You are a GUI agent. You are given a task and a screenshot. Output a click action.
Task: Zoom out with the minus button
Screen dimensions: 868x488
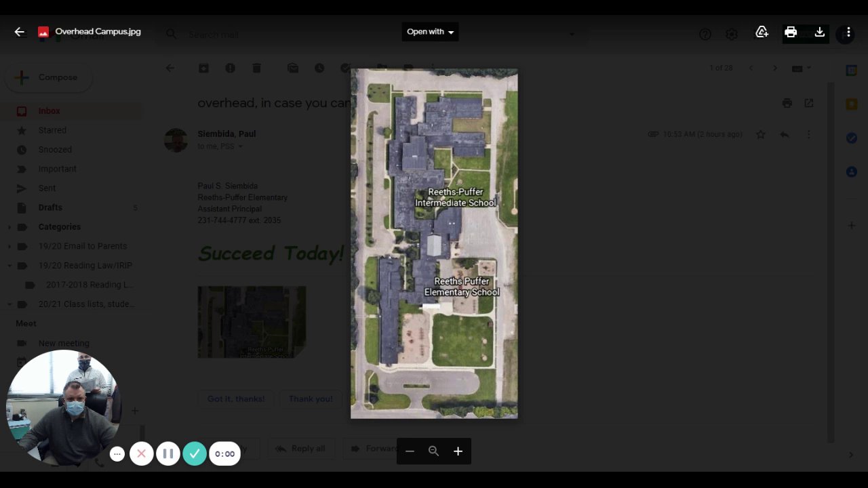(410, 451)
